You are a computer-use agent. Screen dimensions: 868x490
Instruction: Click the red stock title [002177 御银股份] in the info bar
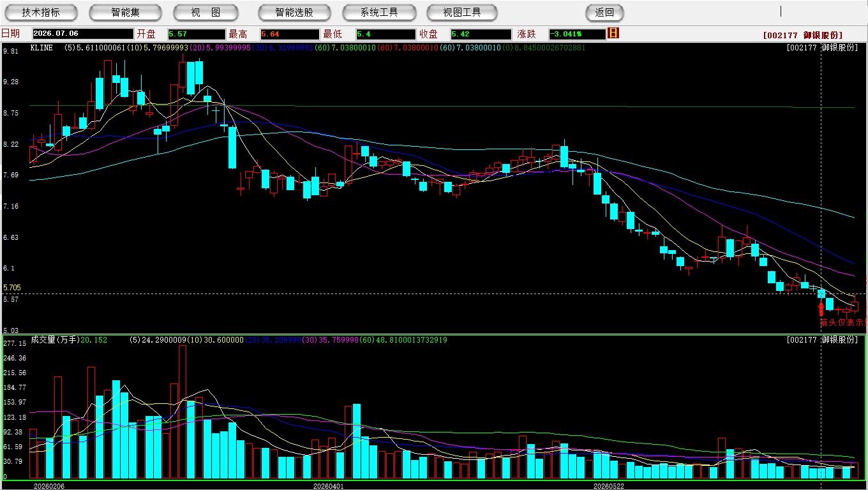(803, 35)
